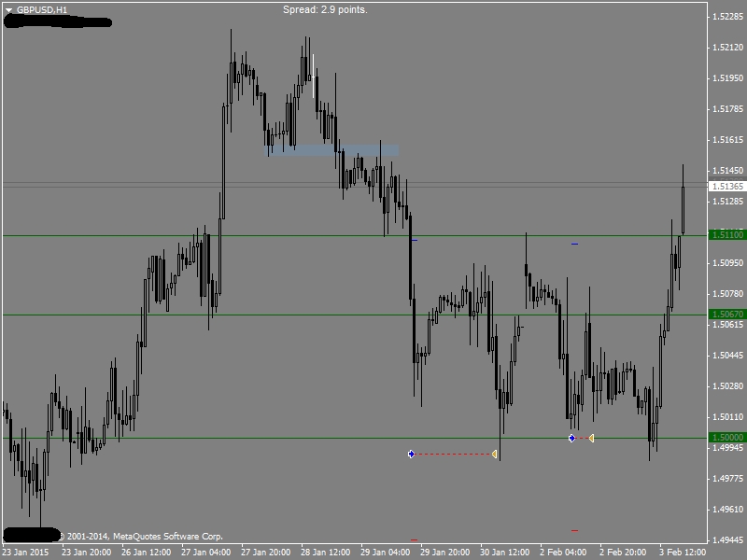The image size is (747, 560).
Task: Click the '28 Jan 12:00' time axis label
Action: pos(325,553)
